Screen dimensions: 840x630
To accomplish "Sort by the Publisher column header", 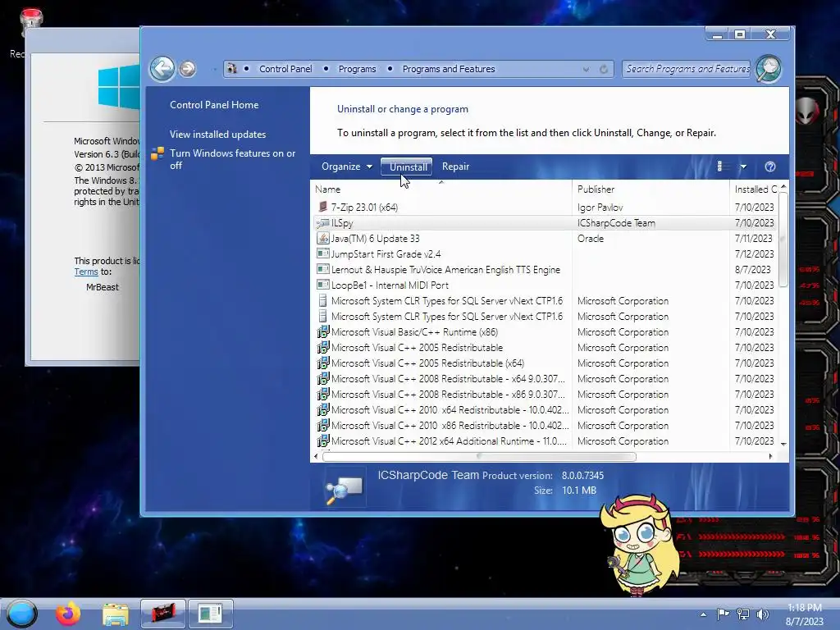I will click(650, 189).
